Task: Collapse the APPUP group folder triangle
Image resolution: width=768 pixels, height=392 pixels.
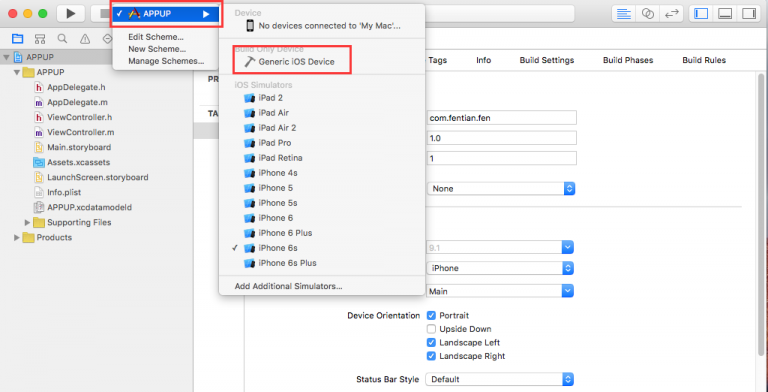Action: tap(17, 73)
